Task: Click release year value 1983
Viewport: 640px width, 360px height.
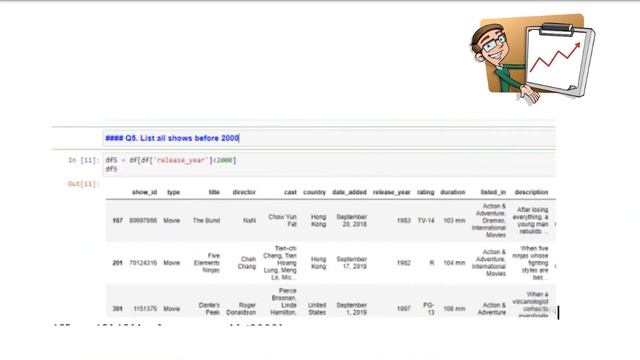Action: (404, 220)
